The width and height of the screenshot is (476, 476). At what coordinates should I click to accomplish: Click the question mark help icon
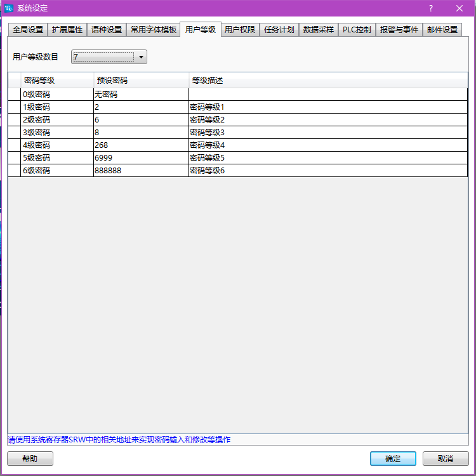430,8
